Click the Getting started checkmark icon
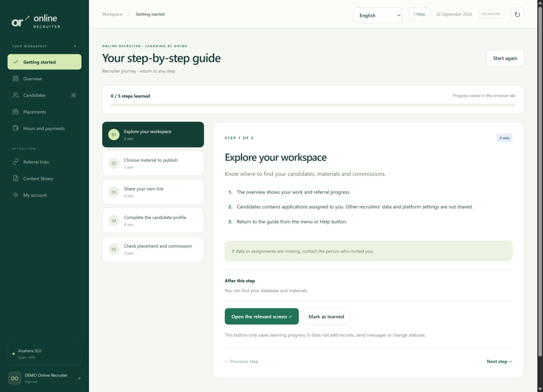Viewport: 543px width, 392px height. (16, 62)
